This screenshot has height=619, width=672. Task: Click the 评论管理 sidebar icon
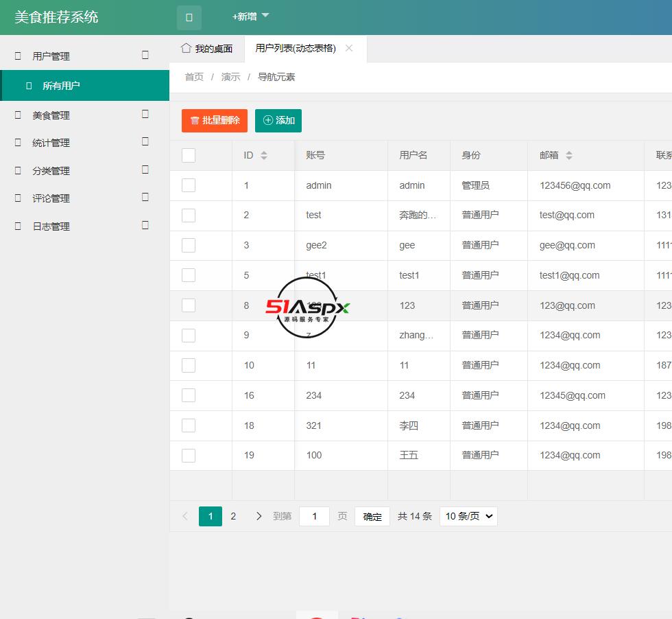[x=19, y=198]
